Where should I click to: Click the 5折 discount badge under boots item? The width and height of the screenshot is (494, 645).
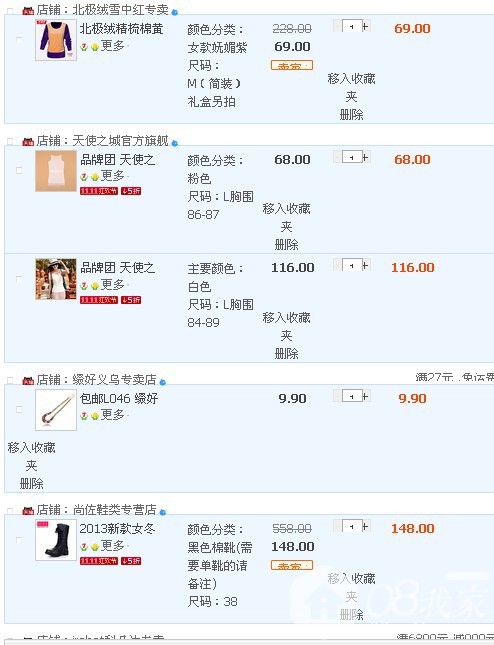pos(131,561)
